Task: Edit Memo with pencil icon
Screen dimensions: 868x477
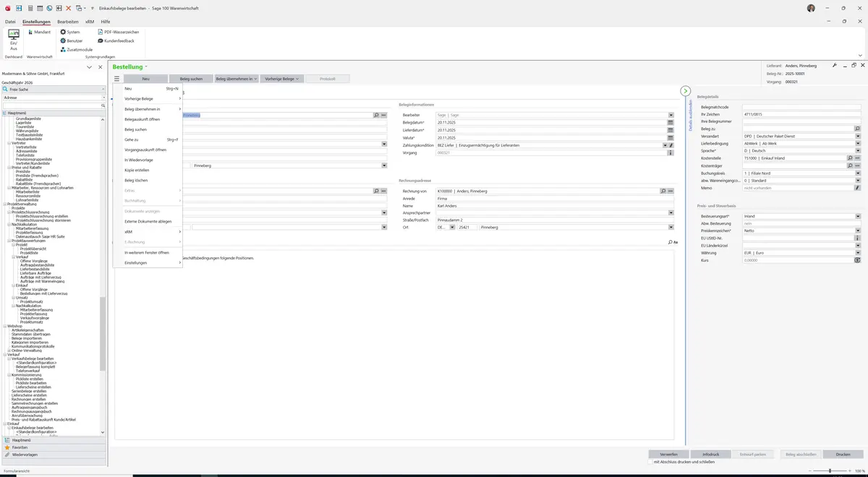Action: [858, 188]
